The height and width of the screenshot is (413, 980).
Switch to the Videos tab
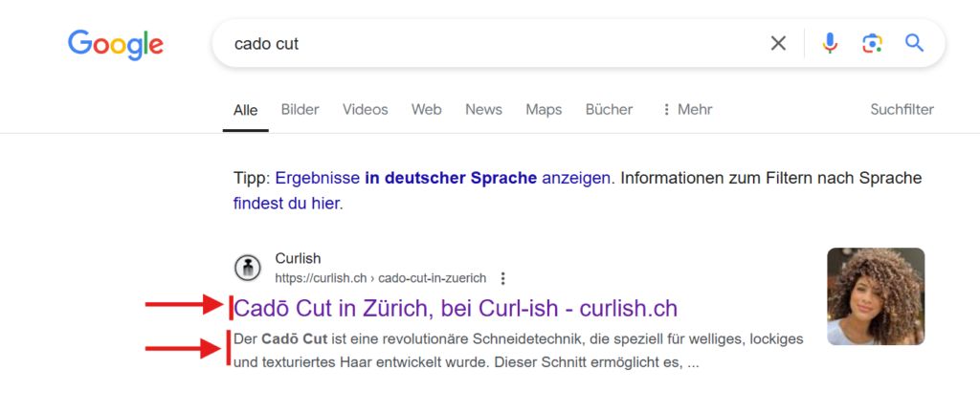coord(365,110)
